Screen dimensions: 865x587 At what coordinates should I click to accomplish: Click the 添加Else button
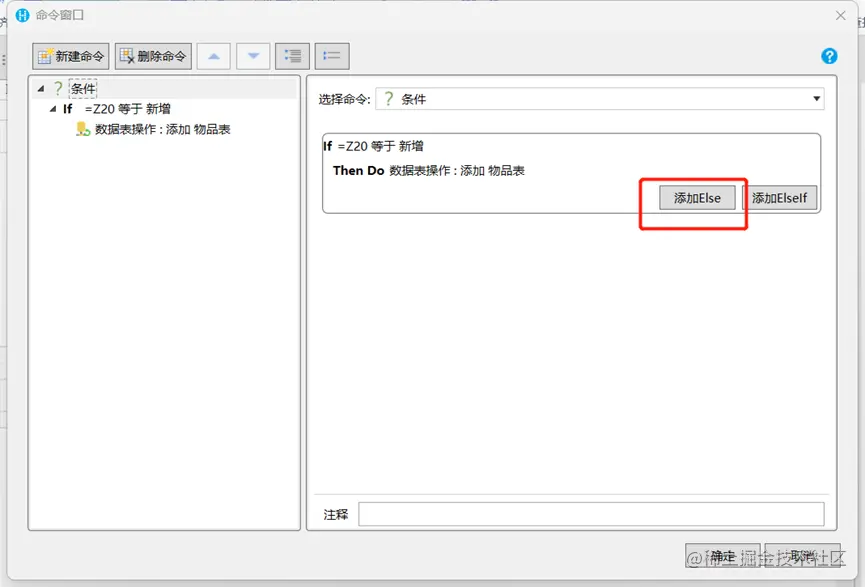click(x=697, y=198)
